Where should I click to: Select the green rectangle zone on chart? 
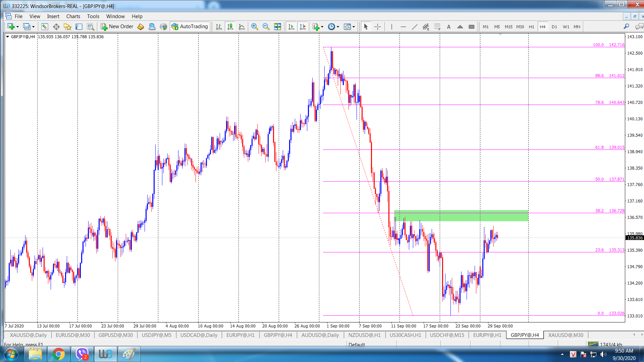point(461,216)
